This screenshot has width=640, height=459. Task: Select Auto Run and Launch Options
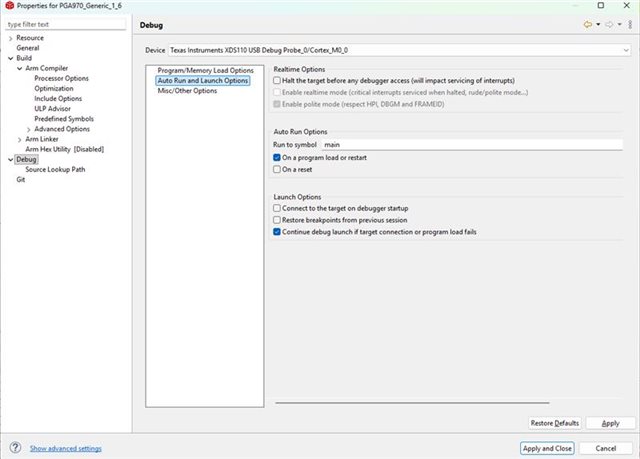[203, 80]
